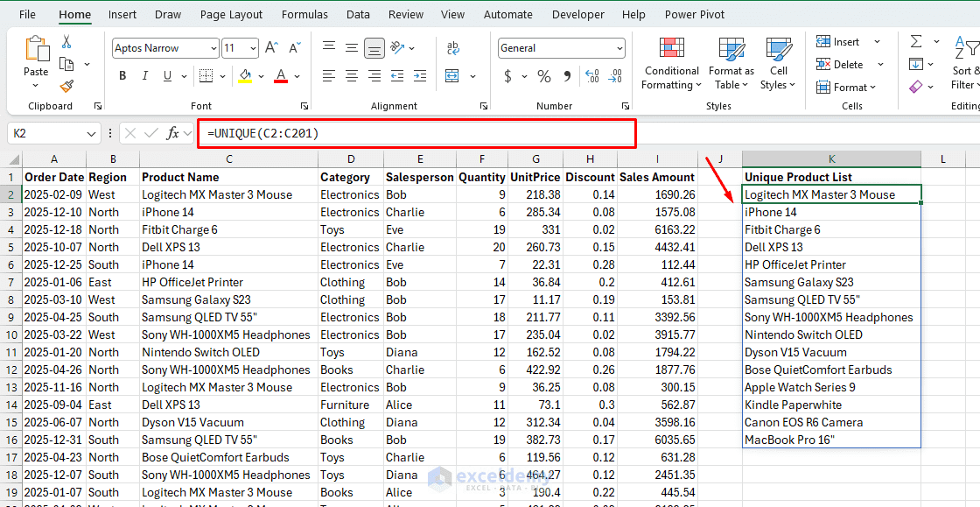This screenshot has width=980, height=507.
Task: Align text left
Action: (329, 75)
